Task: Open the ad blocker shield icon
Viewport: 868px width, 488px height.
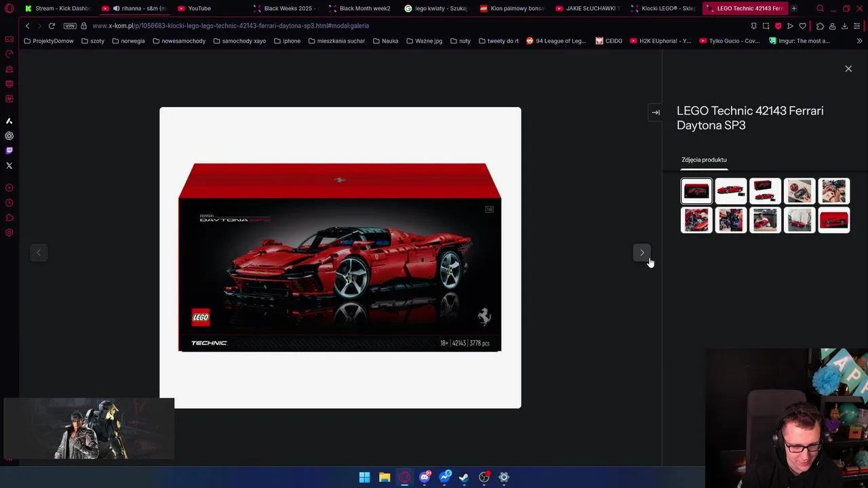Action: [778, 26]
